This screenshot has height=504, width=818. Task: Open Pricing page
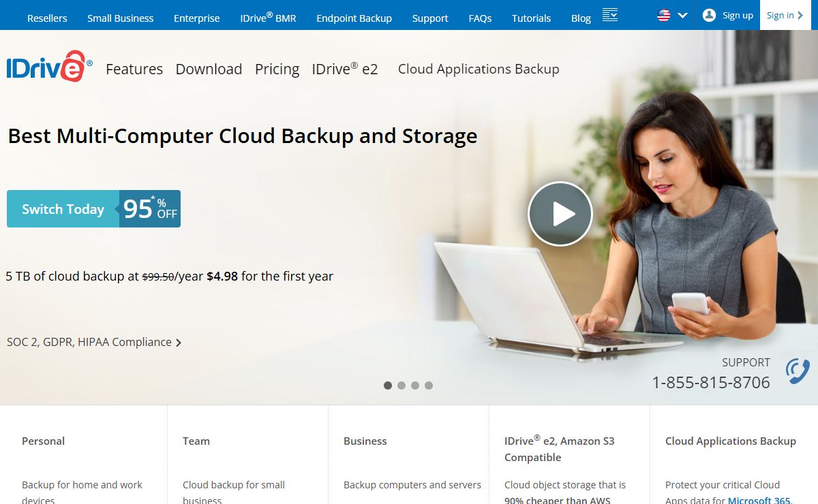pos(277,69)
